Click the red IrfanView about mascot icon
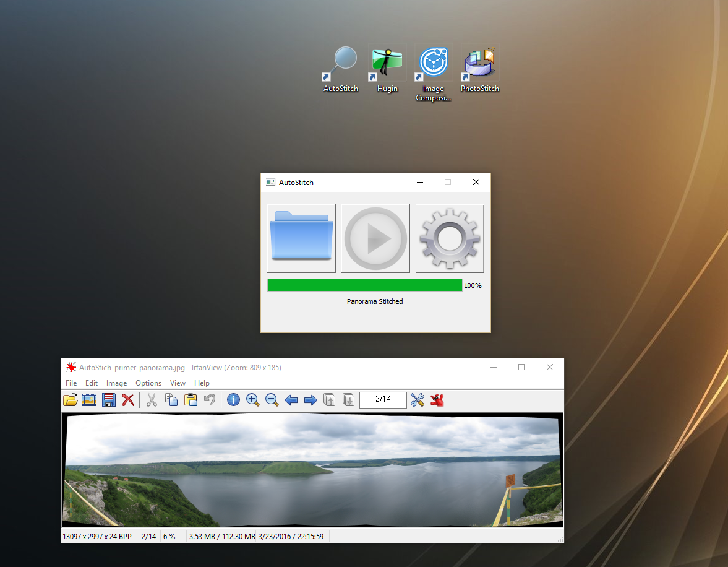 (437, 400)
